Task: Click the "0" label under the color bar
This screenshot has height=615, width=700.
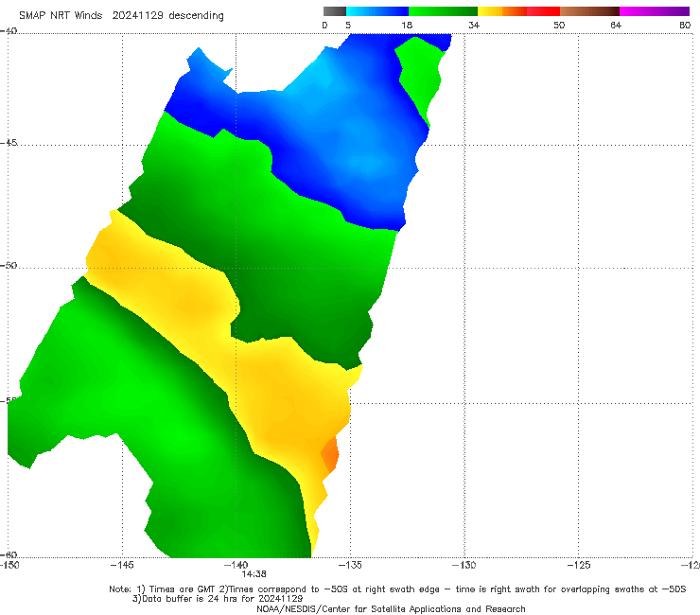Action: click(324, 26)
